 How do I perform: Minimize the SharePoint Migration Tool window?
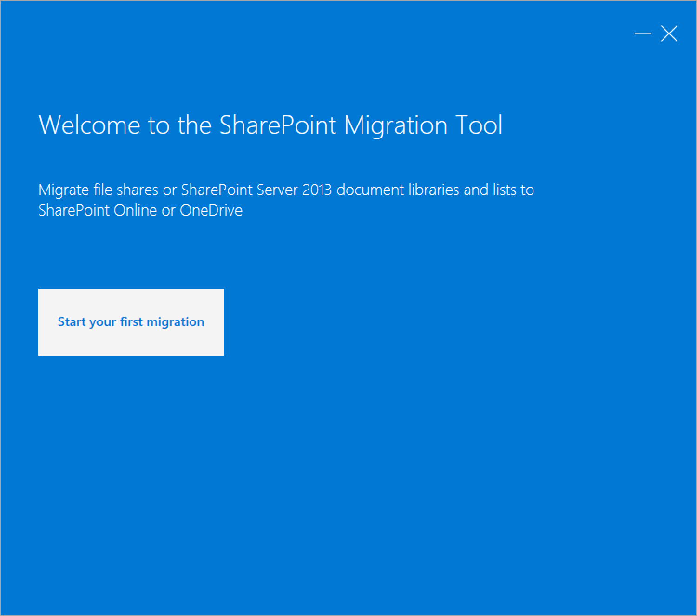pos(642,33)
